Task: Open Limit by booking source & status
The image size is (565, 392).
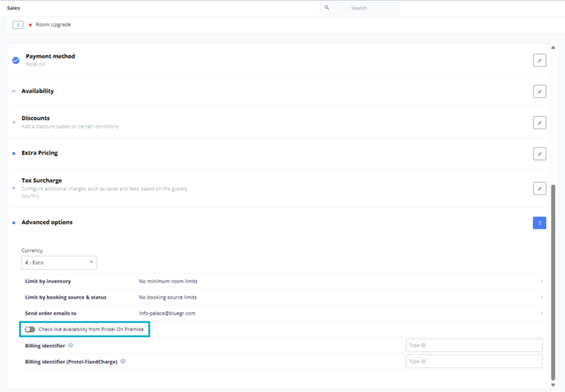Action: point(541,297)
